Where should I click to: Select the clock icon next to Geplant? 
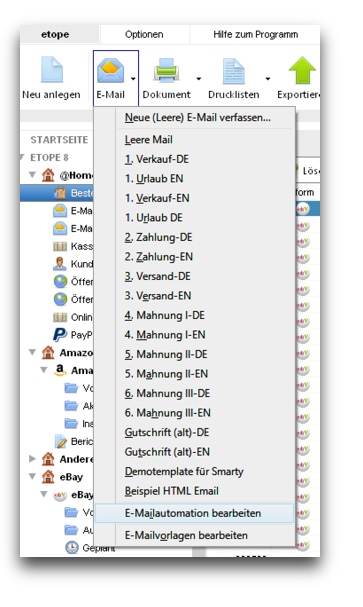[x=72, y=547]
